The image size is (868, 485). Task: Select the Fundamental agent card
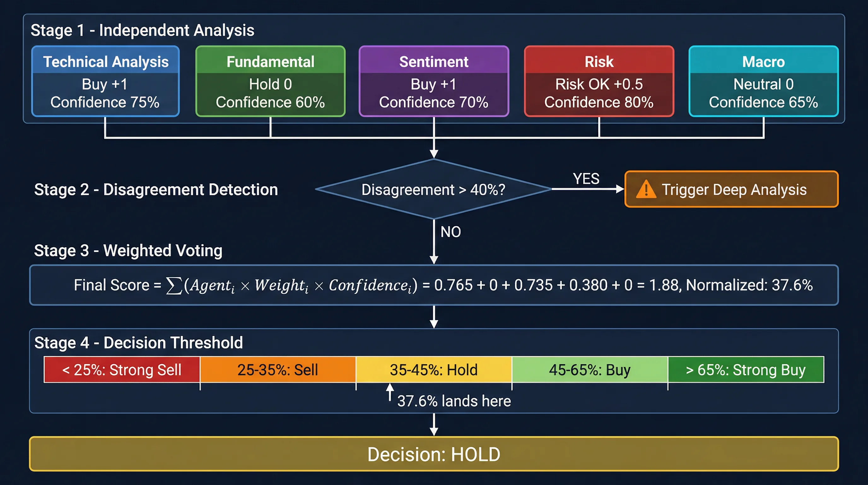click(x=270, y=81)
